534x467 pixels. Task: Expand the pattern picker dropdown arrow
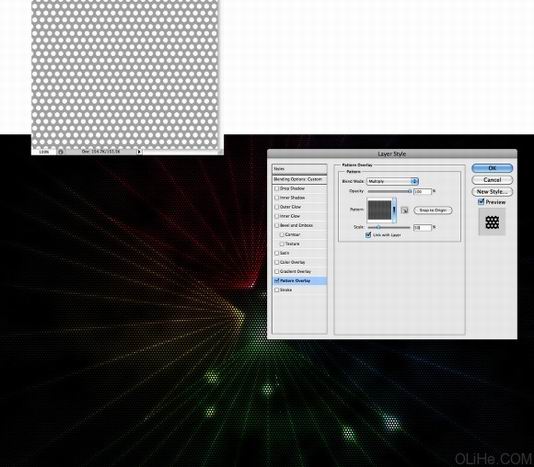[x=394, y=210]
